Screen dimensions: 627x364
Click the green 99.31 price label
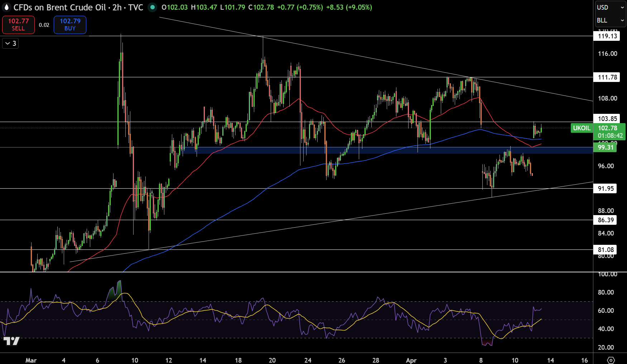tap(605, 147)
